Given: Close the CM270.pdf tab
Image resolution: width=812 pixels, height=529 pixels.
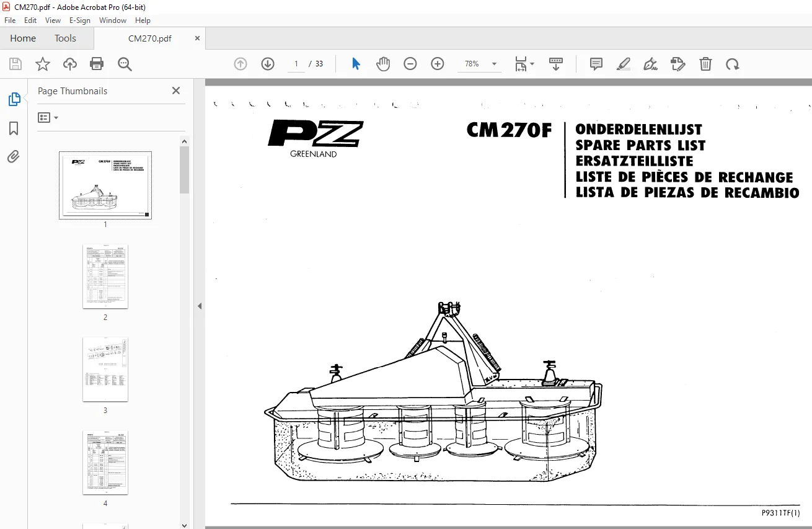Looking at the screenshot, I should click(x=197, y=38).
